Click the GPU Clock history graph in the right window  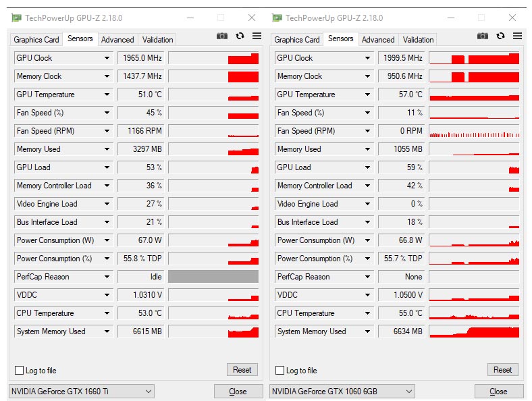point(474,58)
